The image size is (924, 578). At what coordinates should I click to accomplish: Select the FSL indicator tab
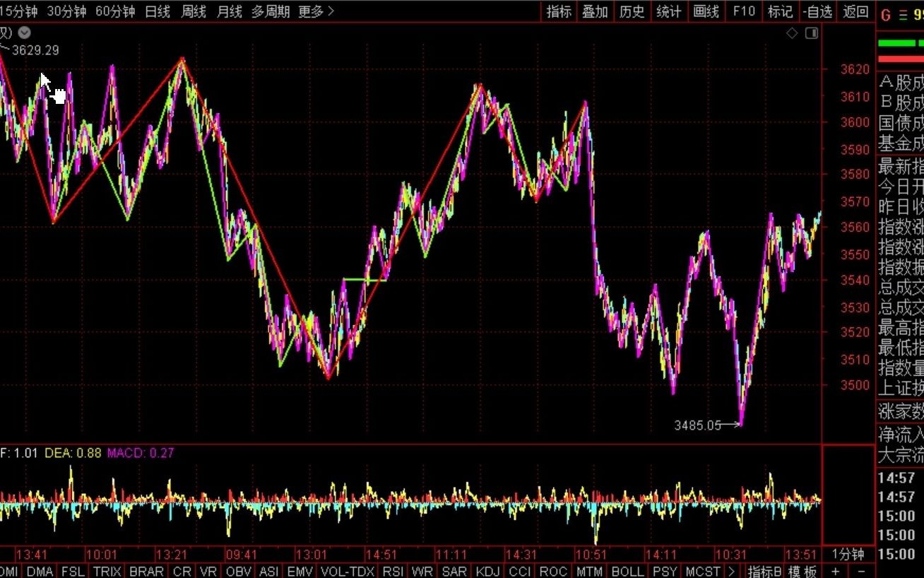pos(73,571)
